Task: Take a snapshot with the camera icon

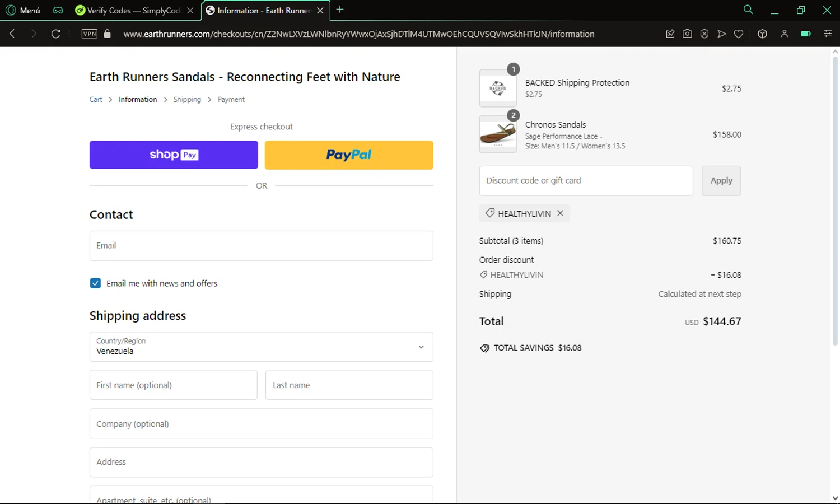Action: point(687,34)
